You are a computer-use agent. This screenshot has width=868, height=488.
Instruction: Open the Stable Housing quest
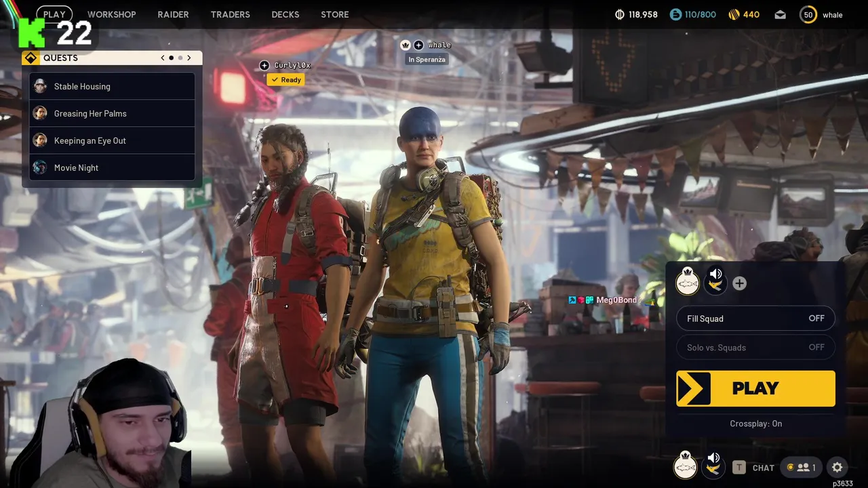point(112,86)
